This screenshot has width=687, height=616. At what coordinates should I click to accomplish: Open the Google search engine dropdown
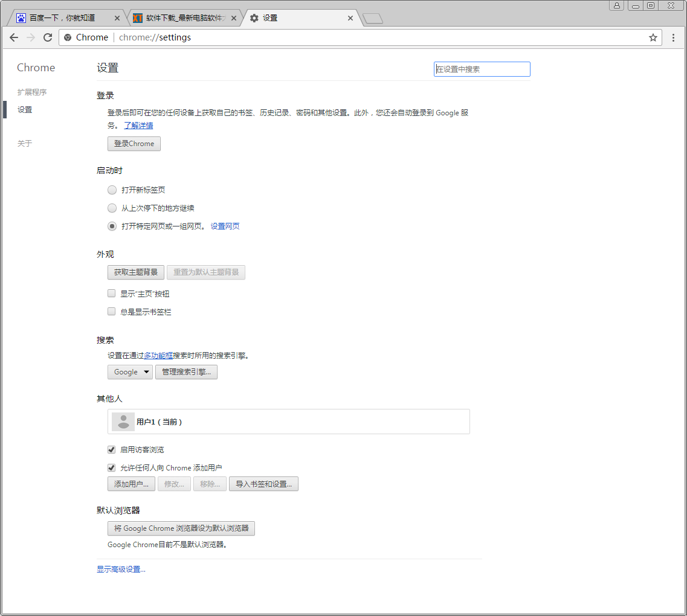pos(130,372)
